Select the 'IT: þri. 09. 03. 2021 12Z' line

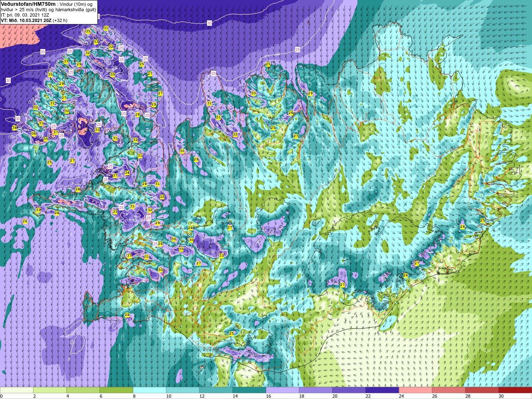pos(25,15)
